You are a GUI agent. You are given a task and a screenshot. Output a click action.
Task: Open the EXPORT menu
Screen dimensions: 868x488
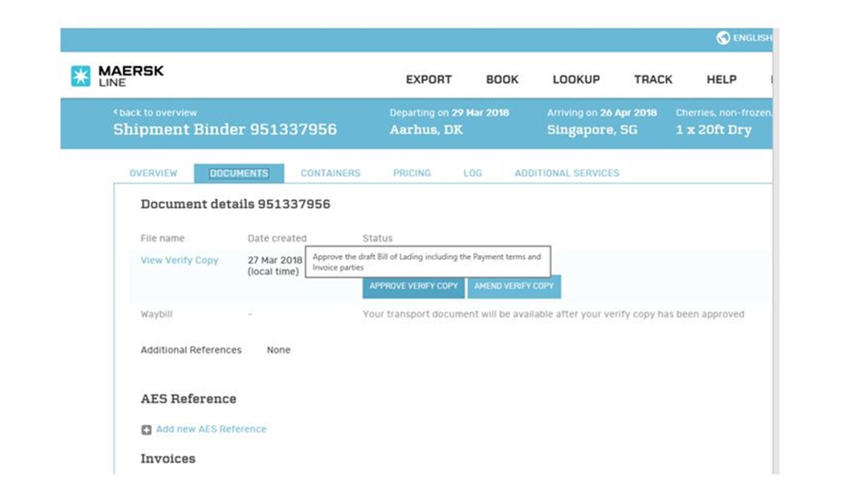429,79
